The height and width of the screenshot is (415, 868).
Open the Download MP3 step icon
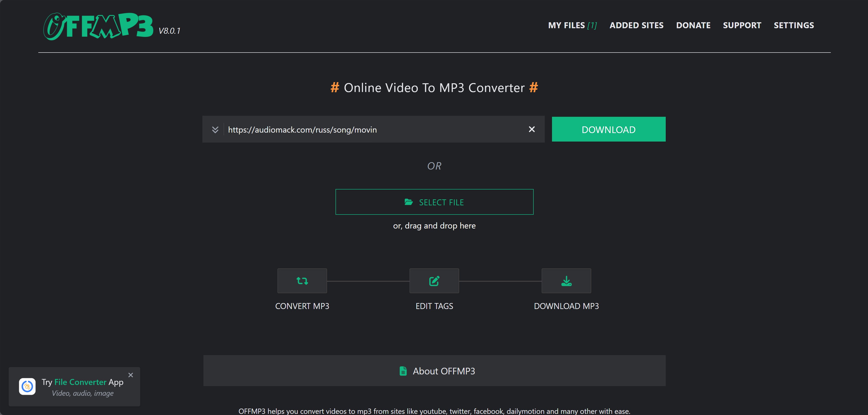point(566,281)
